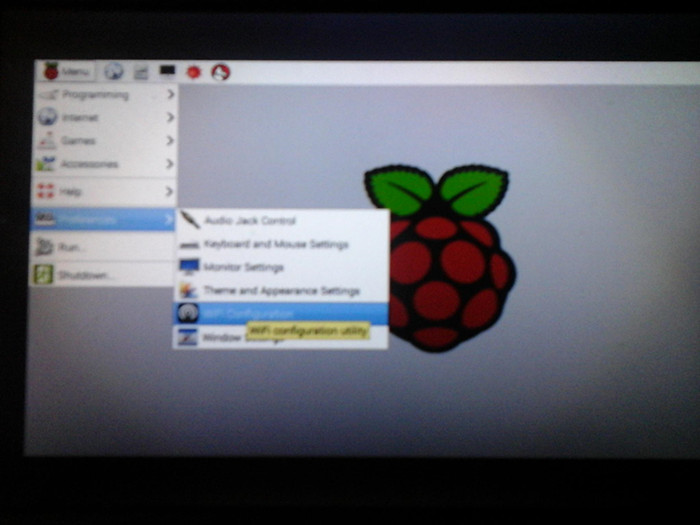Click the Internet globe menu icon
This screenshot has height=525, width=700.
pyautogui.click(x=47, y=117)
